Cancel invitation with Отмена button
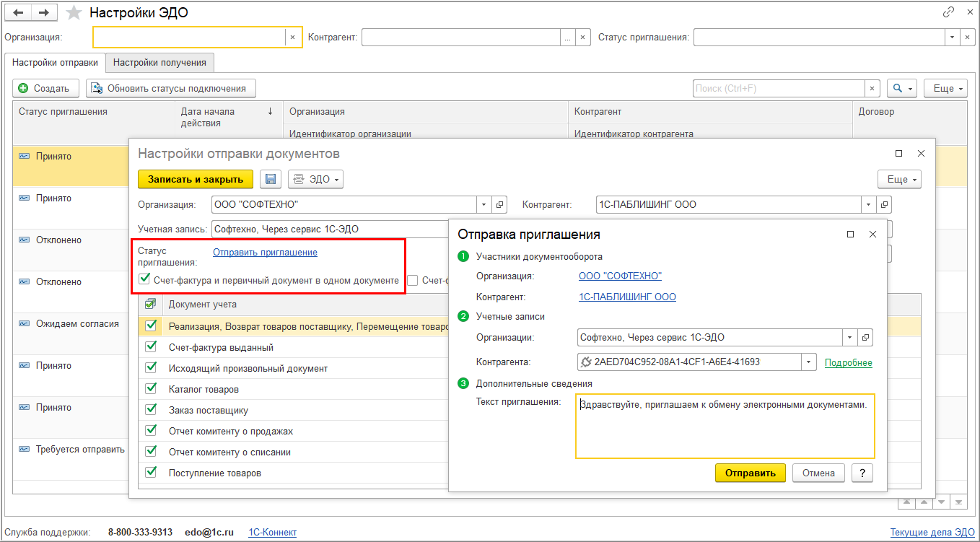980x542 pixels. pyautogui.click(x=818, y=473)
